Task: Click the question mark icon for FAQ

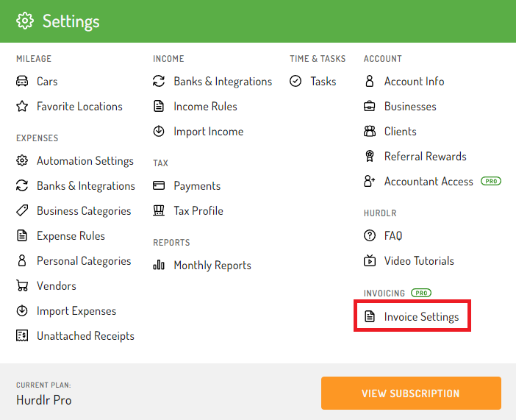Action: coord(370,235)
